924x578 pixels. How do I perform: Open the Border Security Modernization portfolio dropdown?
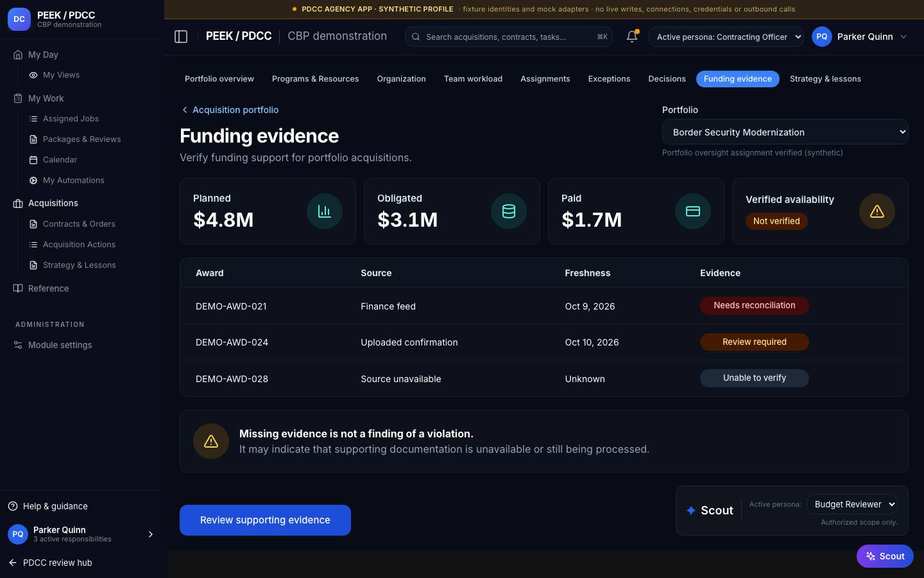pyautogui.click(x=785, y=132)
